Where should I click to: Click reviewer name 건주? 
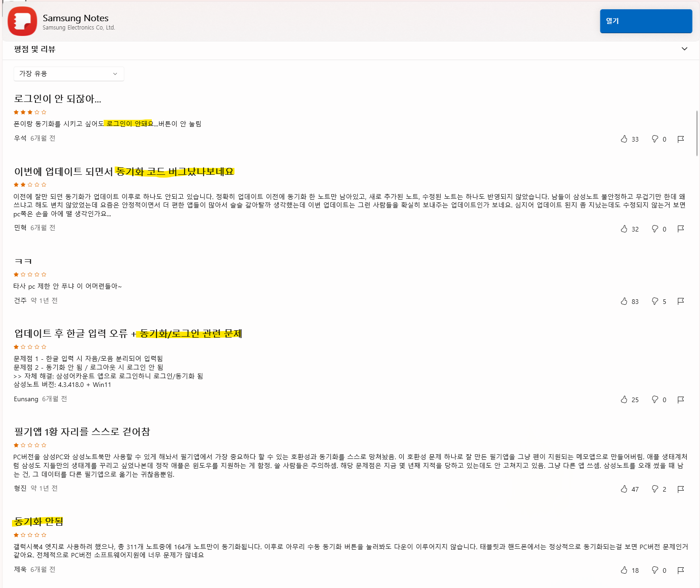(20, 301)
